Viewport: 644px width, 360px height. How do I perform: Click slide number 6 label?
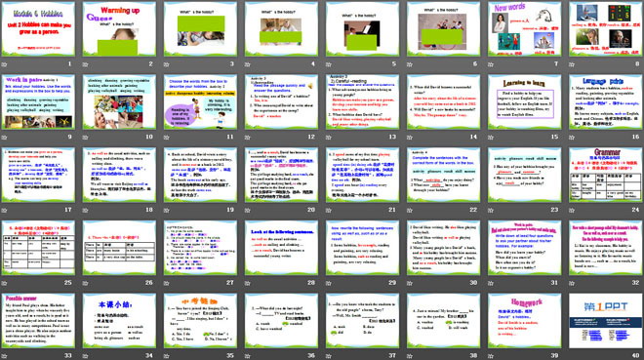[475, 64]
